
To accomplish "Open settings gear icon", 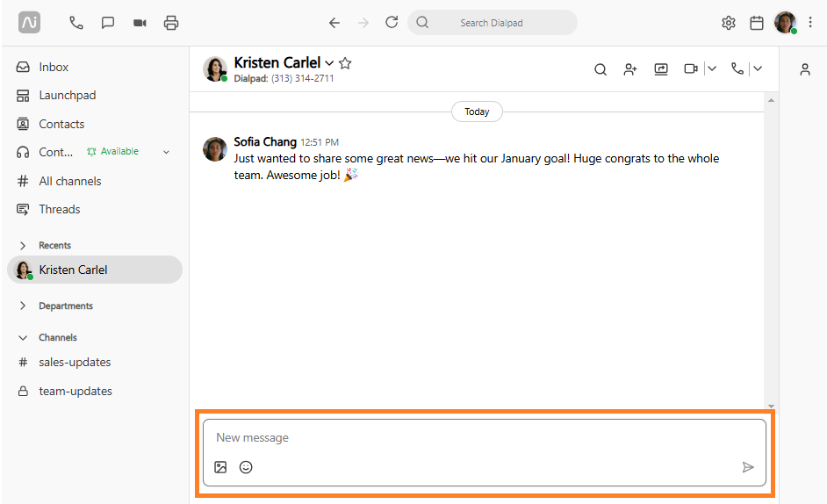I will (729, 23).
